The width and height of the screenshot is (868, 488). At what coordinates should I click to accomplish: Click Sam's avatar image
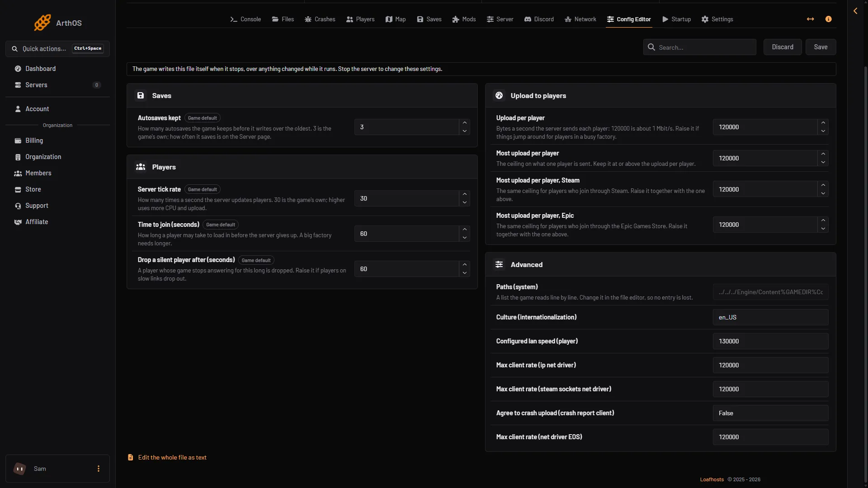[19, 469]
